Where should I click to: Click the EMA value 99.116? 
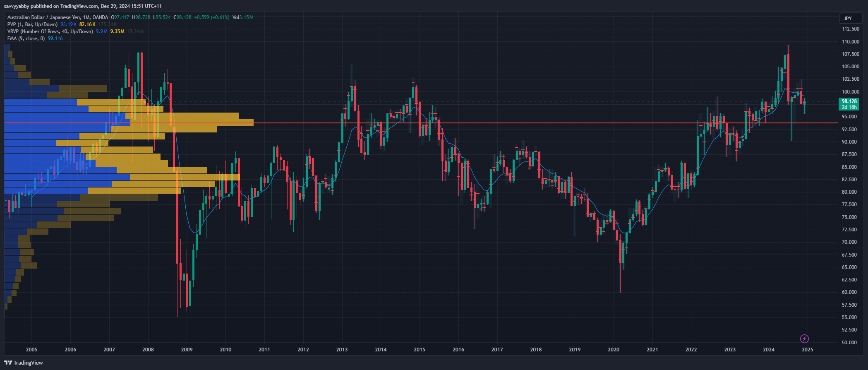[x=55, y=38]
